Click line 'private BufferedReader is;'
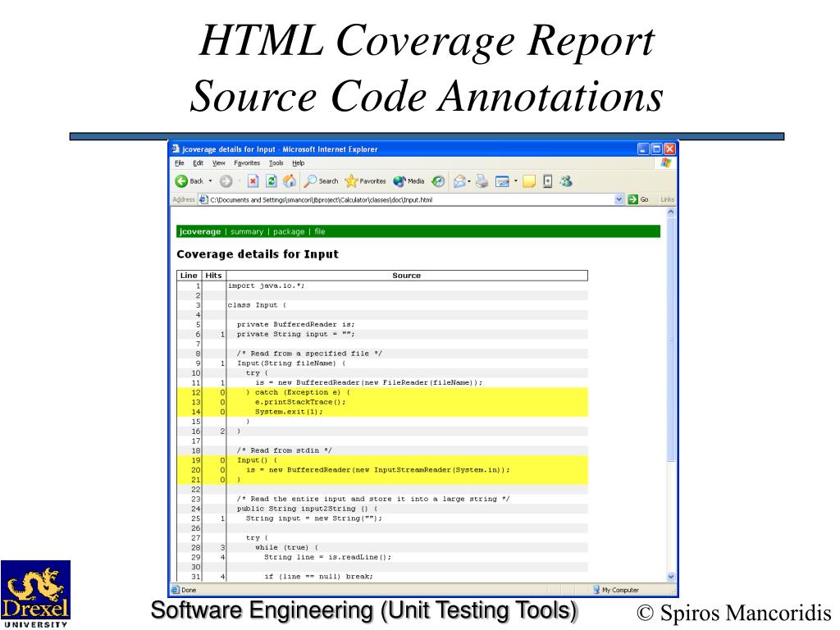840x630 pixels. click(x=295, y=324)
